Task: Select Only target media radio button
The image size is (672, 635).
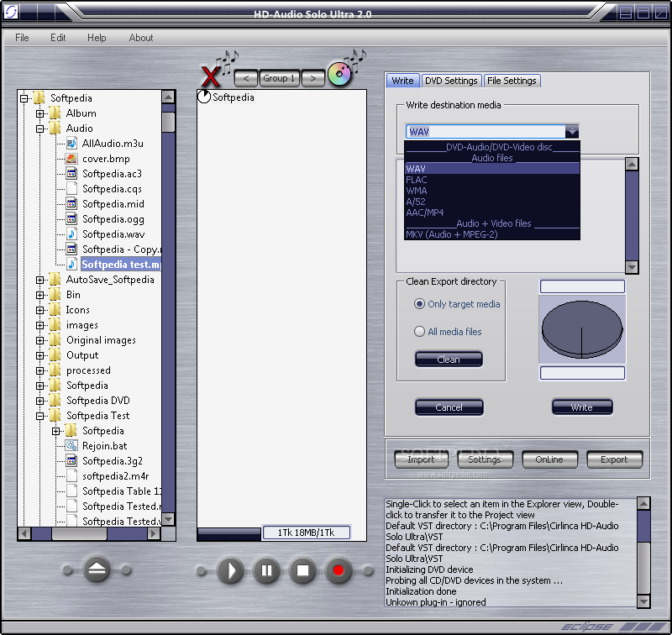Action: (x=419, y=304)
